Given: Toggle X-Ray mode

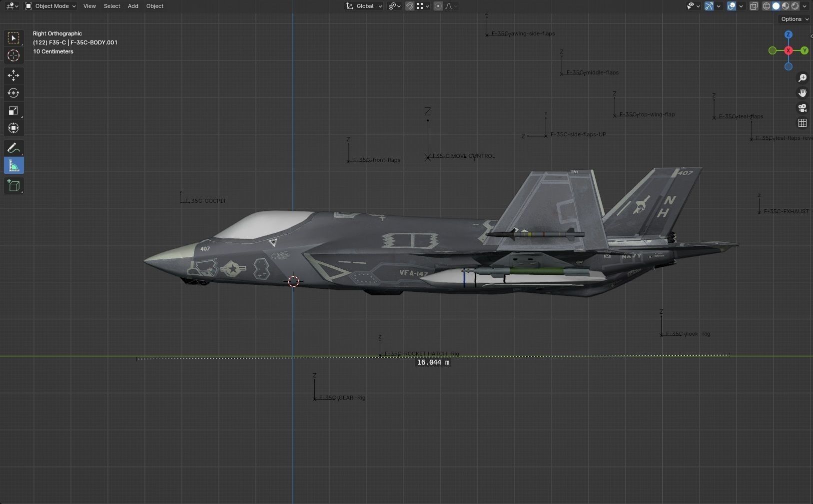Looking at the screenshot, I should (x=754, y=6).
